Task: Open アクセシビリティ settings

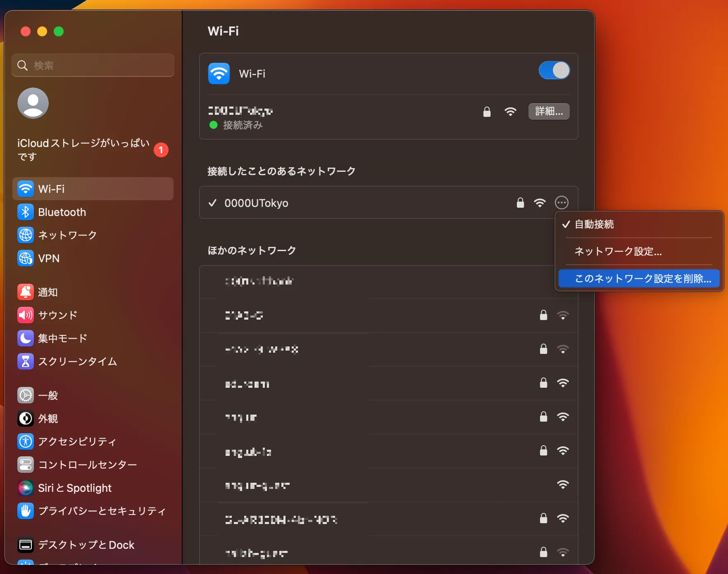Action: pyautogui.click(x=77, y=441)
